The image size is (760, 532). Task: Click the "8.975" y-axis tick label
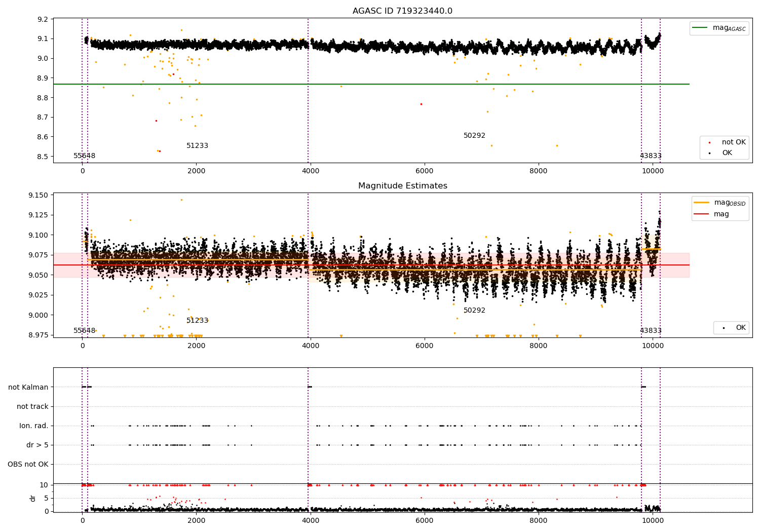39,335
